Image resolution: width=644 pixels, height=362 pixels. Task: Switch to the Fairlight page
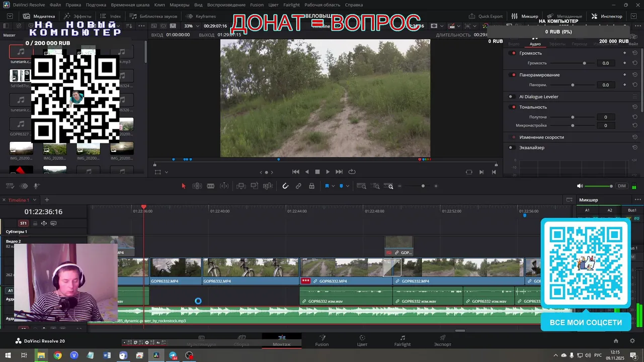[403, 341]
